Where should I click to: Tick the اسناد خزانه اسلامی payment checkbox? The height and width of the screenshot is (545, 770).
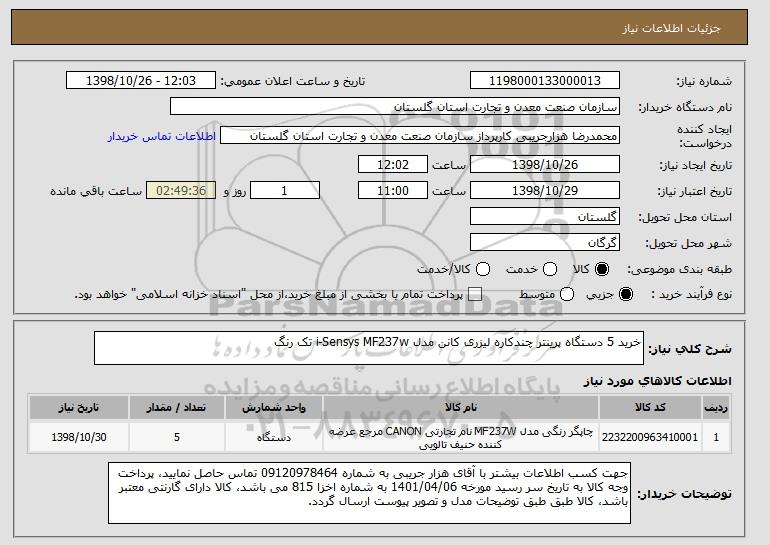(x=475, y=294)
